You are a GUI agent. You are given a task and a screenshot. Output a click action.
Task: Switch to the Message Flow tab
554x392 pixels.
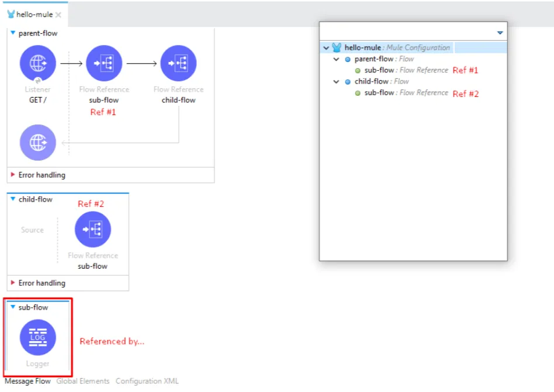coord(27,381)
